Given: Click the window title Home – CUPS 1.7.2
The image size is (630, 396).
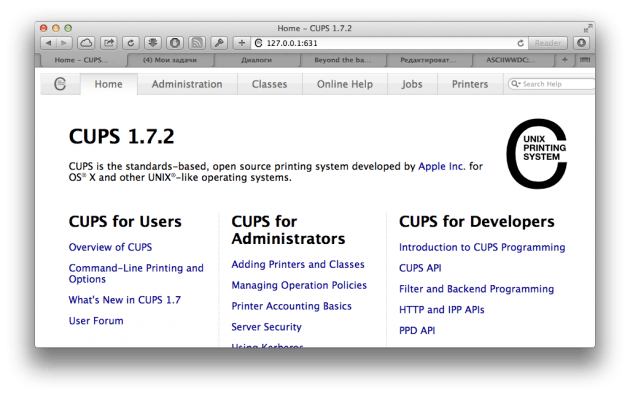Looking at the screenshot, I should pyautogui.click(x=314, y=28).
